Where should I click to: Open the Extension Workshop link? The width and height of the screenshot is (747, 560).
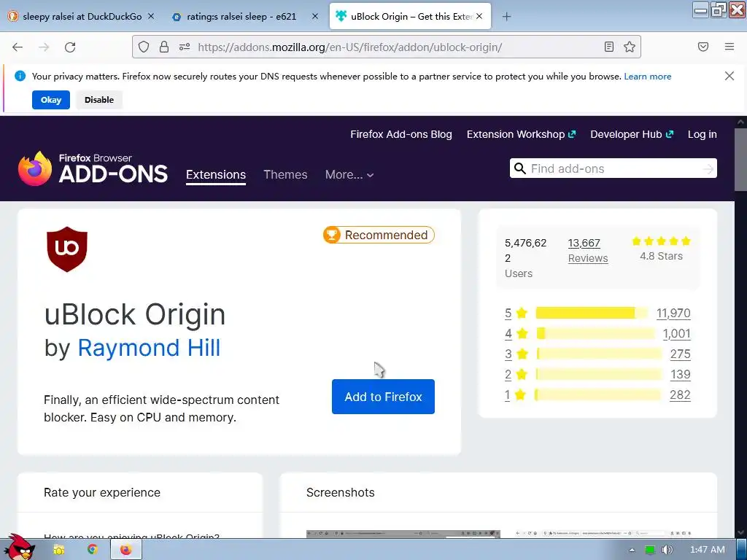(x=521, y=134)
